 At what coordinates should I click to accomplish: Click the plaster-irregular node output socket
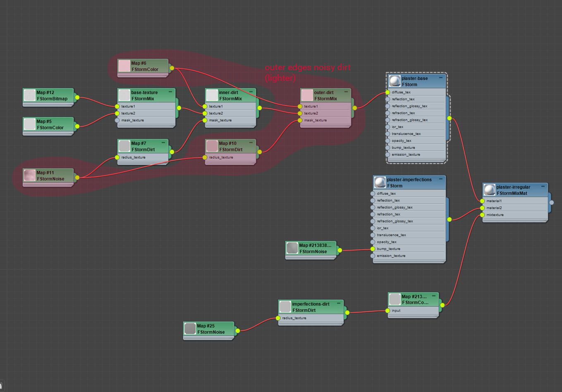pos(551,202)
